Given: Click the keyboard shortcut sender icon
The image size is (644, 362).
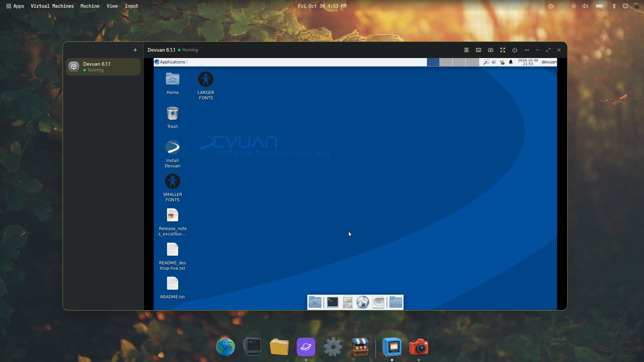Looking at the screenshot, I should pyautogui.click(x=479, y=50).
